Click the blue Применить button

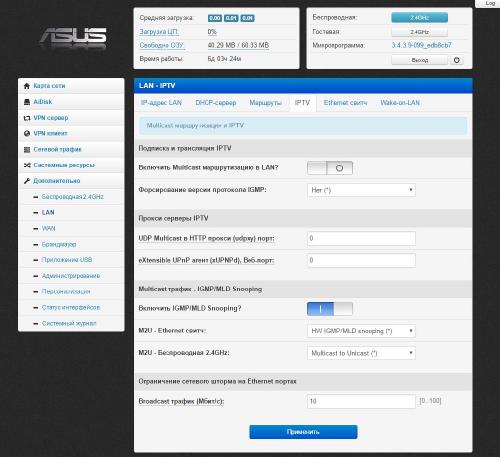[303, 432]
